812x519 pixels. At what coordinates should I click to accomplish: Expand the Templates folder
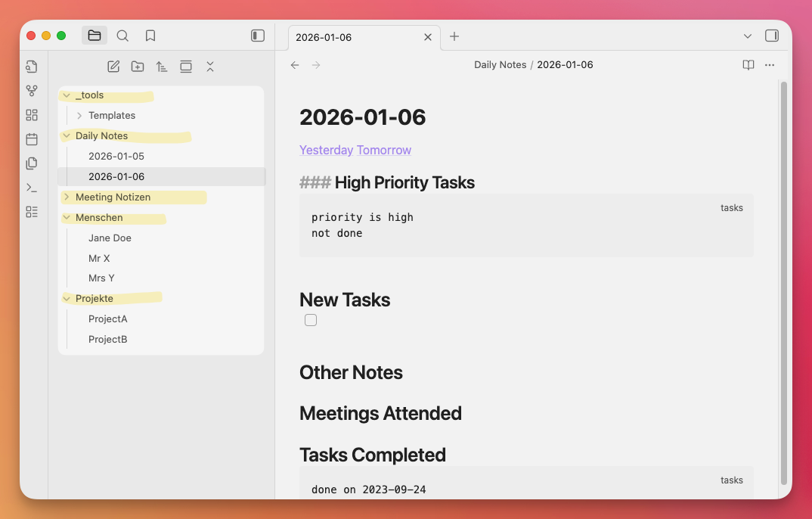79,116
